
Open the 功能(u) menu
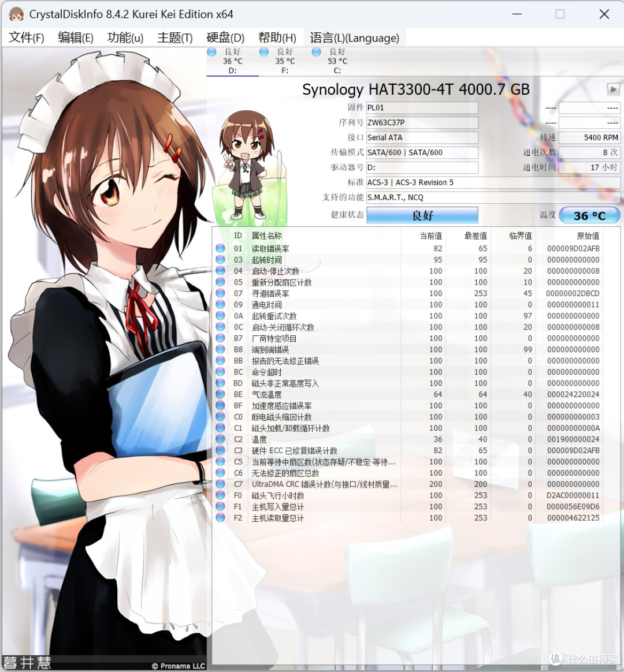(125, 38)
